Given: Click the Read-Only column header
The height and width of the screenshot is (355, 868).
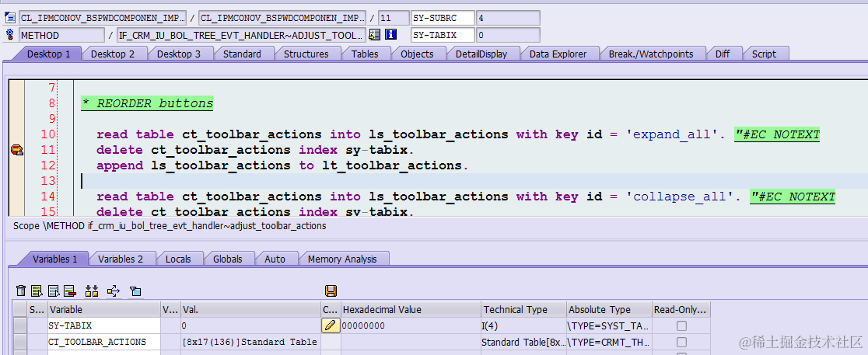Looking at the screenshot, I should click(x=681, y=310).
